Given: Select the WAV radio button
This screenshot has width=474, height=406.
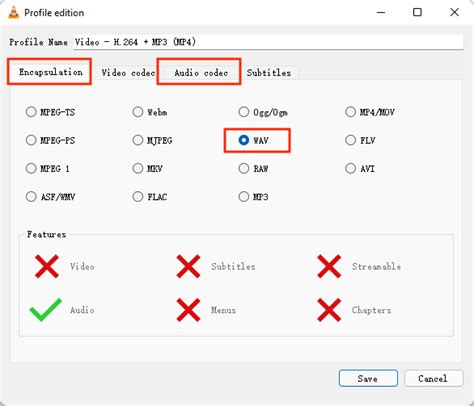Looking at the screenshot, I should coord(244,140).
